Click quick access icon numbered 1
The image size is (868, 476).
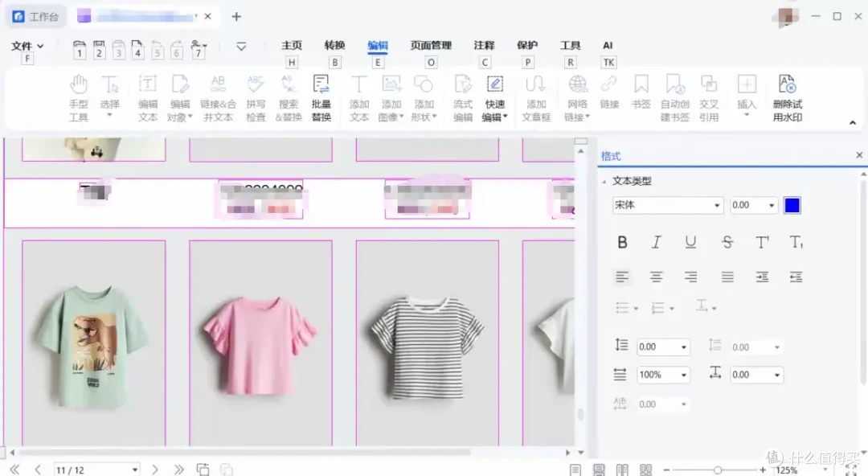pyautogui.click(x=79, y=49)
